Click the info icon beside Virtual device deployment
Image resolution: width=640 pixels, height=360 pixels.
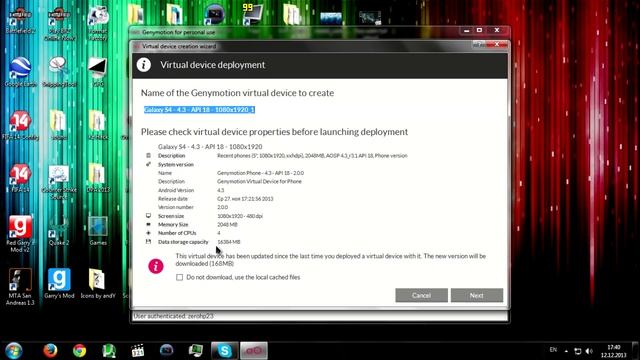(x=144, y=64)
